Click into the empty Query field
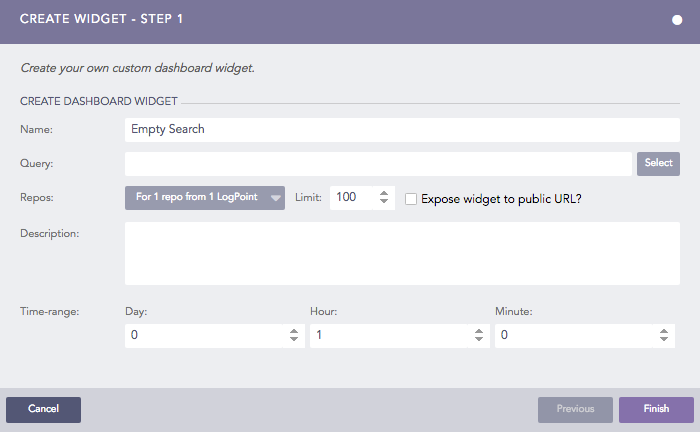 point(378,164)
